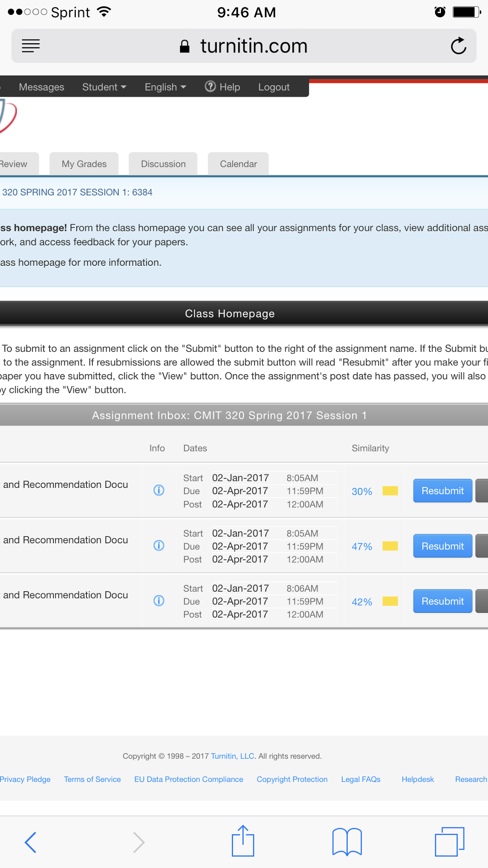
Task: Expand the Student role dropdown
Action: pyautogui.click(x=104, y=87)
